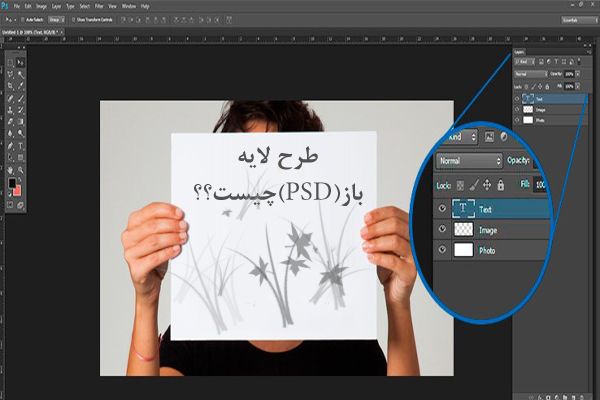Filter for pixel layers in Layers panel
The image size is (600, 400).
click(x=541, y=61)
